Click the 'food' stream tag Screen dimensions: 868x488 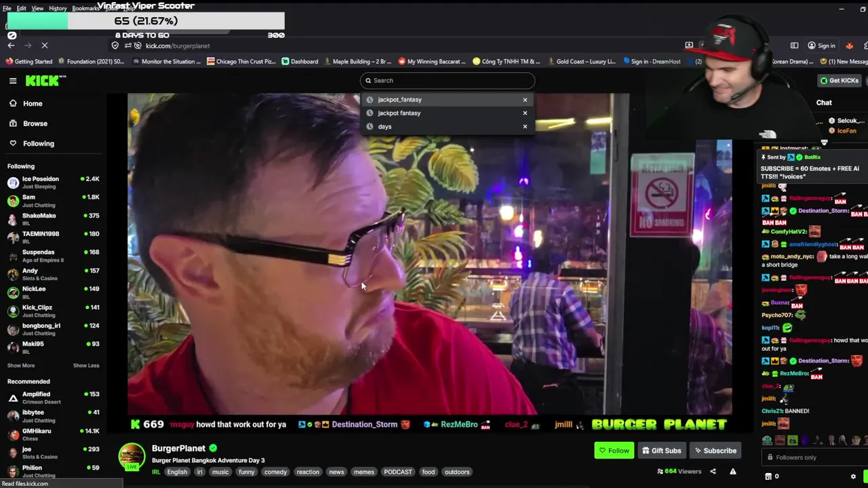click(429, 472)
